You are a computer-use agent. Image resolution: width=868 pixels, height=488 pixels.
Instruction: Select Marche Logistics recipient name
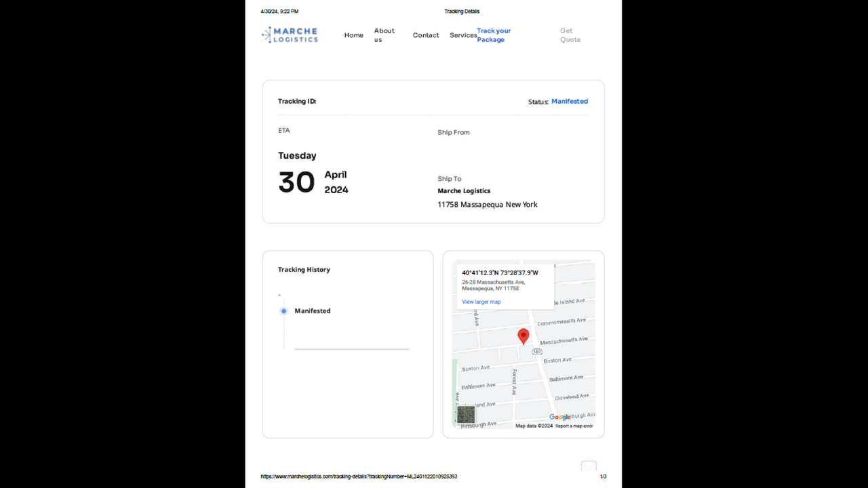[x=464, y=191]
